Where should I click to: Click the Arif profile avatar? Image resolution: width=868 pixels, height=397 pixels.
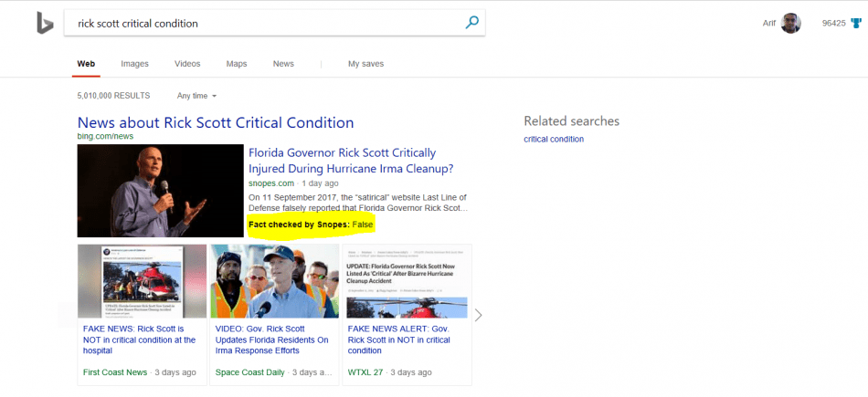pos(790,23)
